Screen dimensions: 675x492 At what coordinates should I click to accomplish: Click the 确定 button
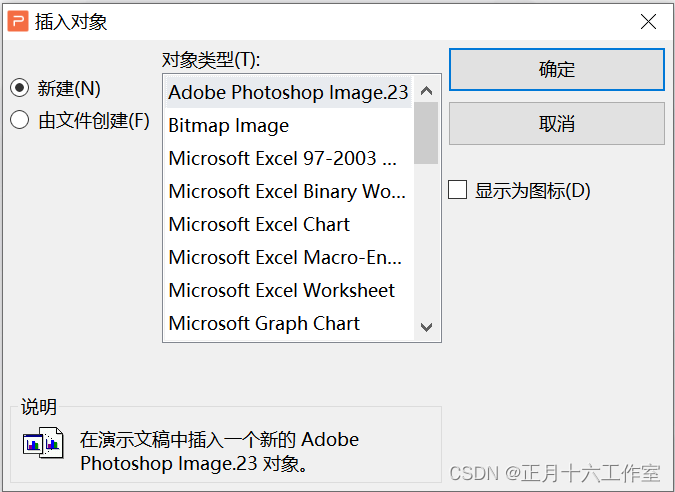click(557, 70)
